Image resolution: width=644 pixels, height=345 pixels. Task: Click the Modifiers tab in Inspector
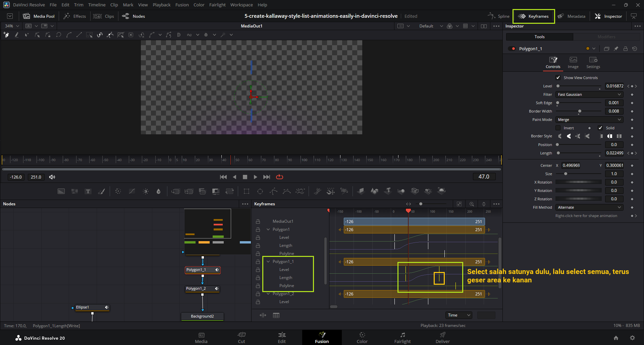pos(606,37)
